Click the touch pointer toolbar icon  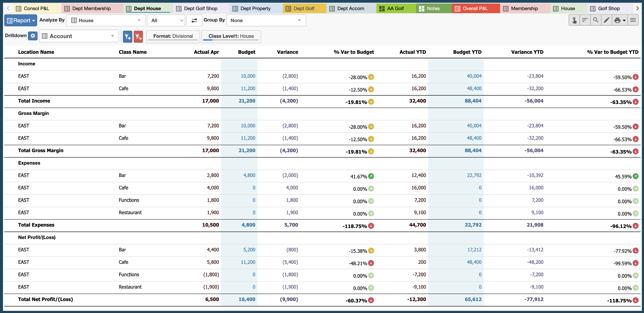pos(574,20)
